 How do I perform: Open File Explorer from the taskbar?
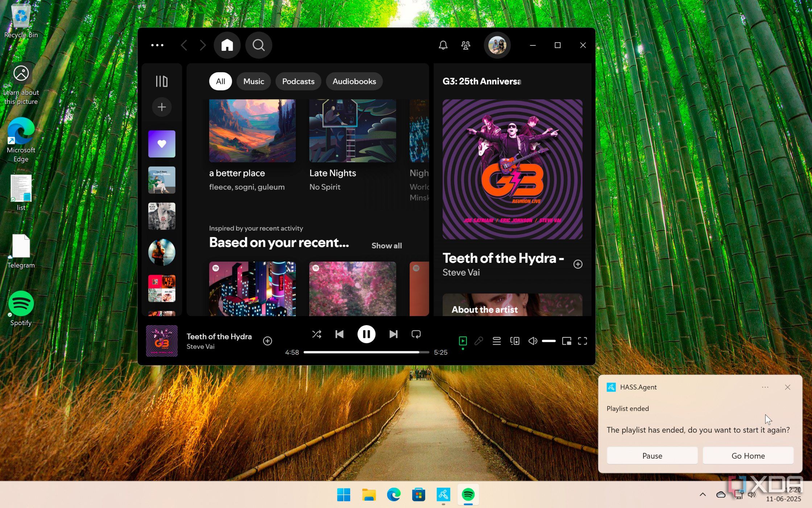(369, 495)
